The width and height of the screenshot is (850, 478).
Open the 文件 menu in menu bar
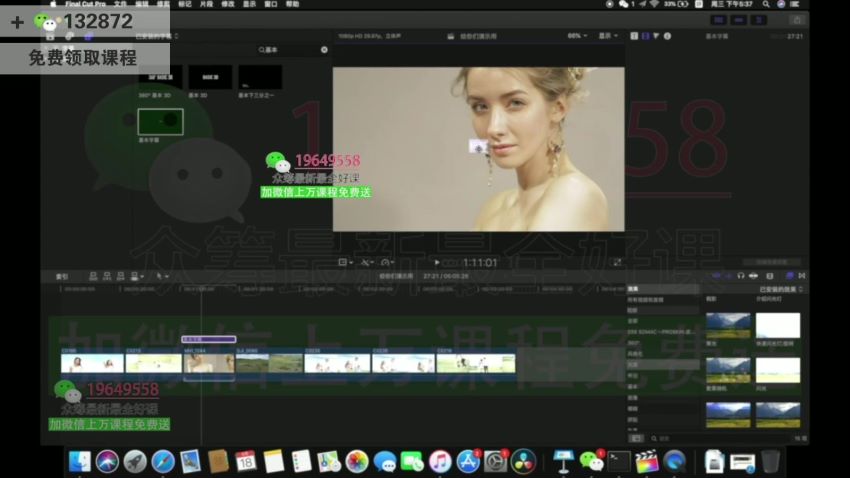(x=120, y=4)
